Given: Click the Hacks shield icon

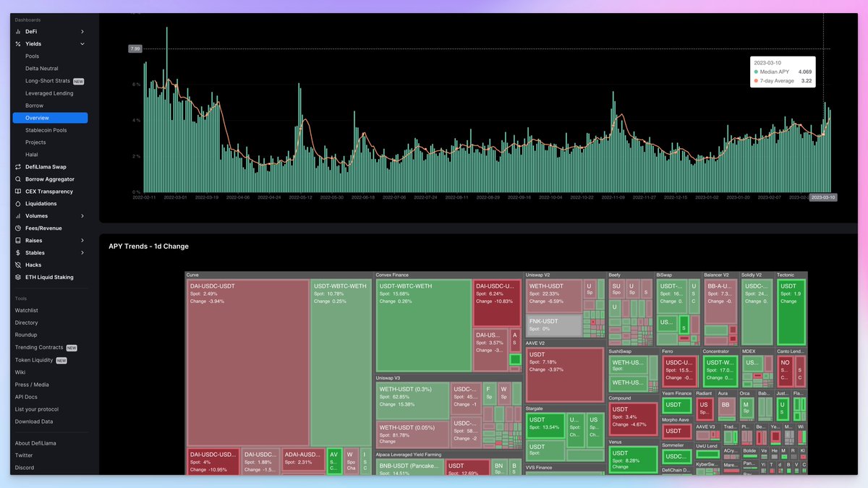Looking at the screenshot, I should 18,265.
